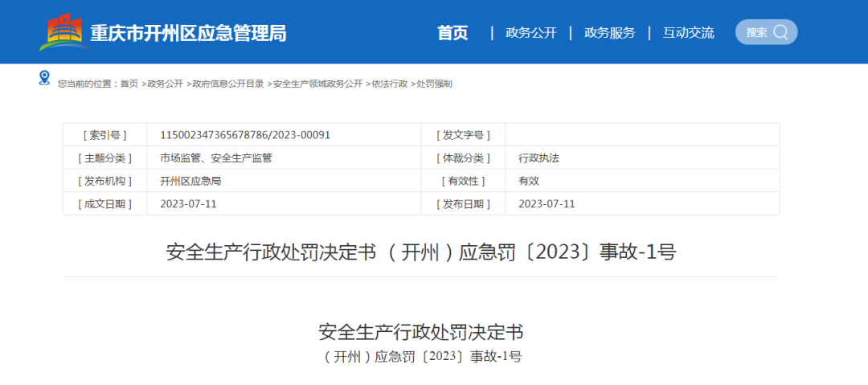Click the Kaizhou emergency bureau logo emblem

[63, 32]
